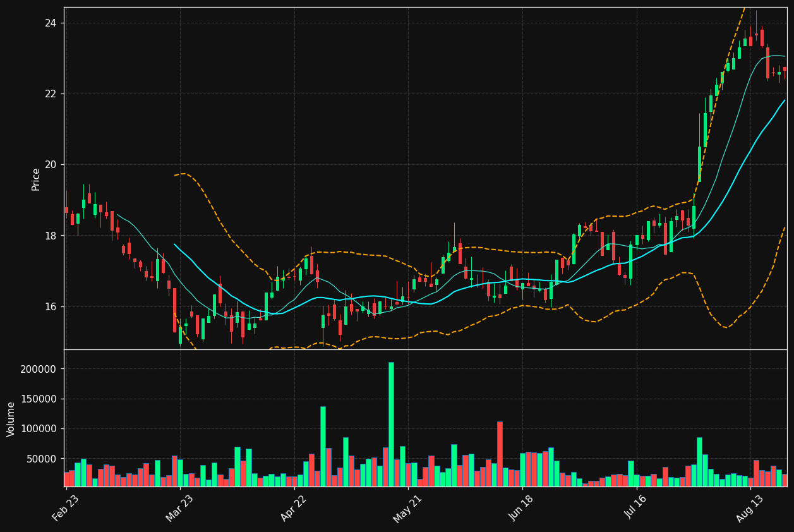Pick the "Mar 23" date label
Image resolution: width=794 pixels, height=532 pixels.
click(179, 508)
